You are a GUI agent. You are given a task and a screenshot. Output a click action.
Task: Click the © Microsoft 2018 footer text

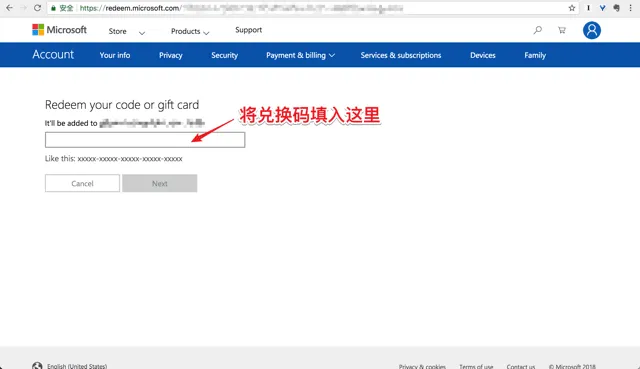572,366
